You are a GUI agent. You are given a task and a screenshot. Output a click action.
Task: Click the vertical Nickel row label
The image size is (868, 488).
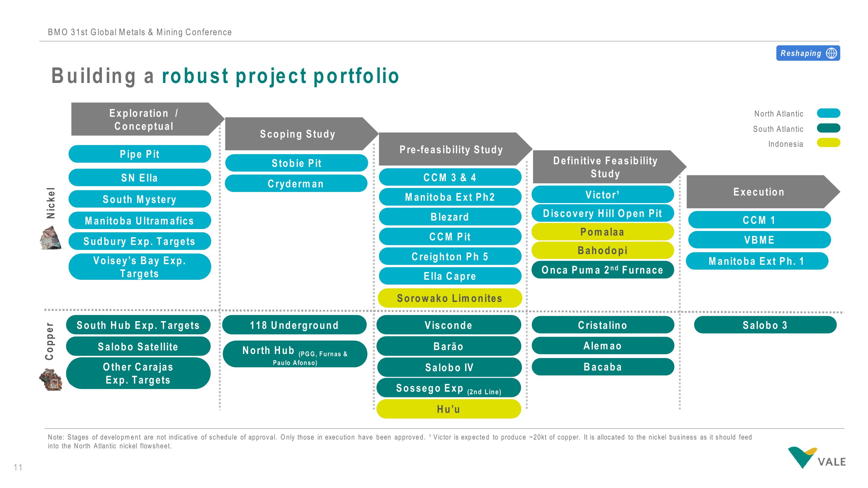pyautogui.click(x=51, y=203)
